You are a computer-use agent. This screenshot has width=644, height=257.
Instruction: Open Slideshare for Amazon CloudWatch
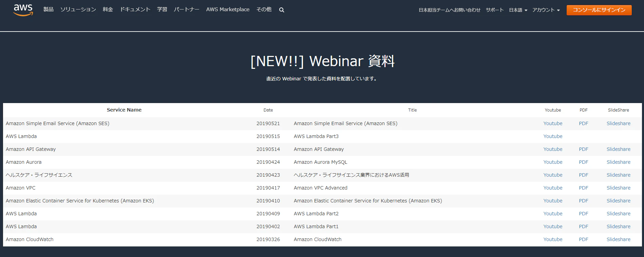pos(619,239)
